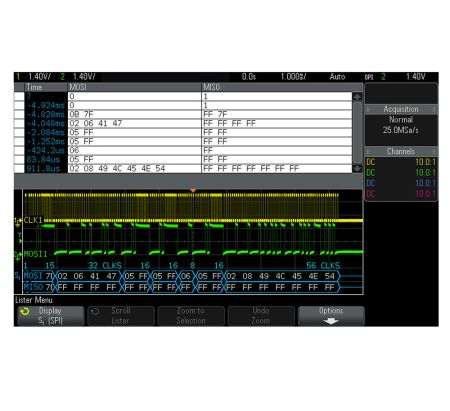Select the lister row at -424.2us
450x411 pixels.
tap(183, 150)
